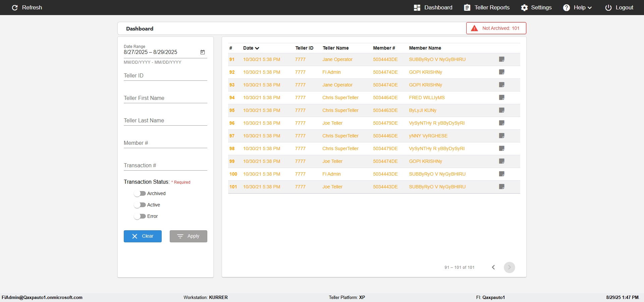Viewport: 644px width, 302px height.
Task: Open note icon for row 95
Action: click(502, 110)
